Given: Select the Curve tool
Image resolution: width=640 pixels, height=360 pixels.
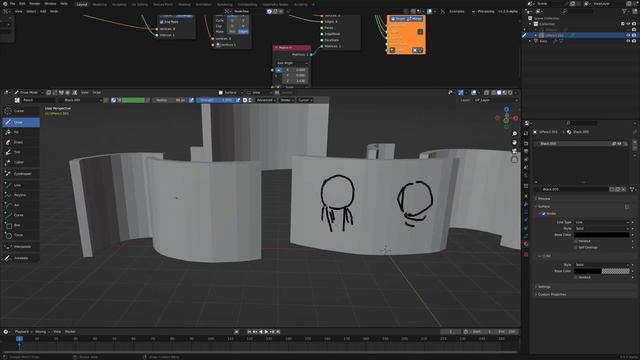Looking at the screenshot, I should [21, 215].
